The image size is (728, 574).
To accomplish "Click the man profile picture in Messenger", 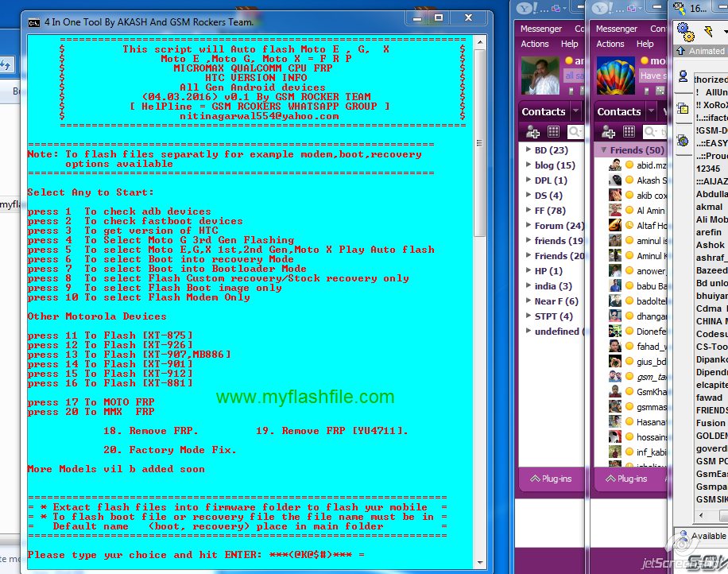I will 540,76.
